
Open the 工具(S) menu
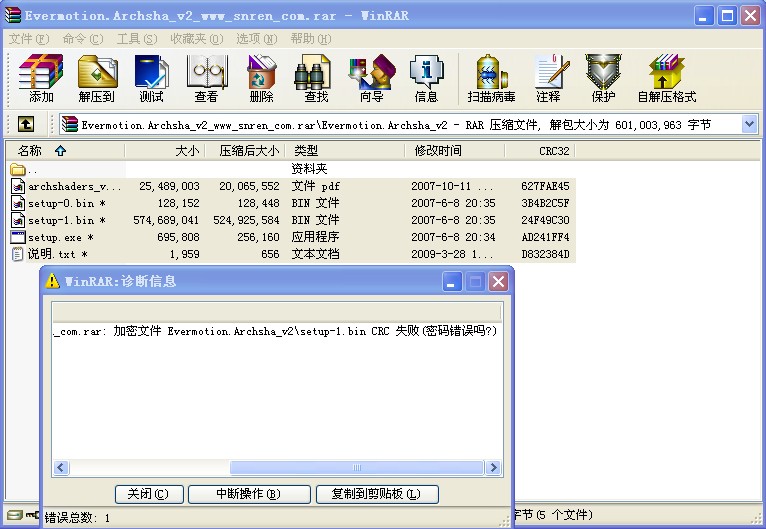coord(137,39)
